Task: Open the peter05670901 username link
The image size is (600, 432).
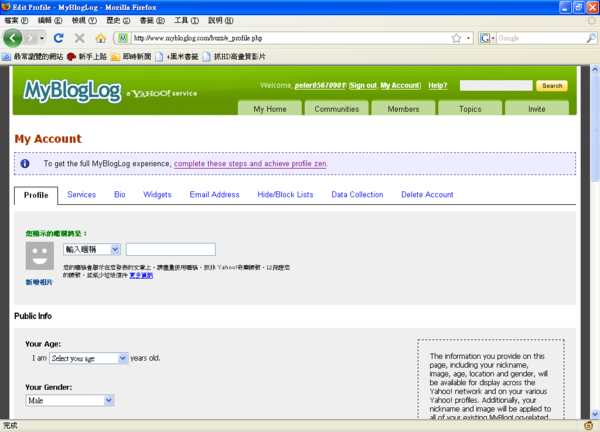Action: click(x=320, y=85)
